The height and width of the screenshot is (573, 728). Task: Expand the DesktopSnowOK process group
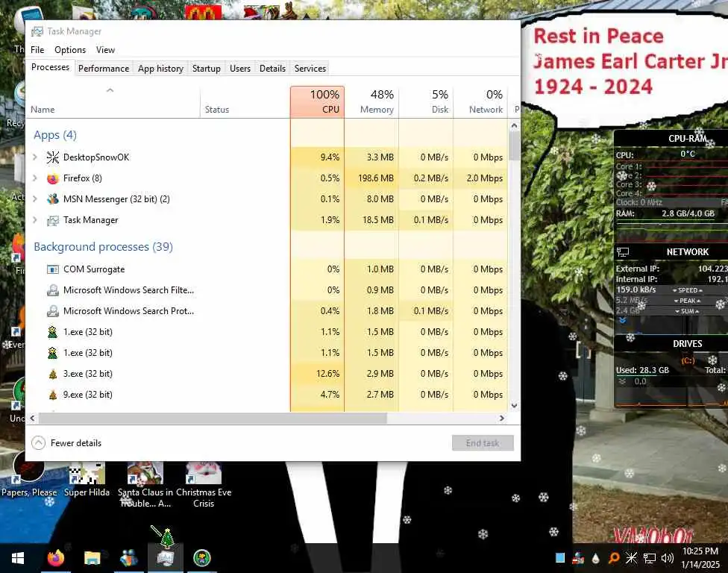click(x=35, y=157)
